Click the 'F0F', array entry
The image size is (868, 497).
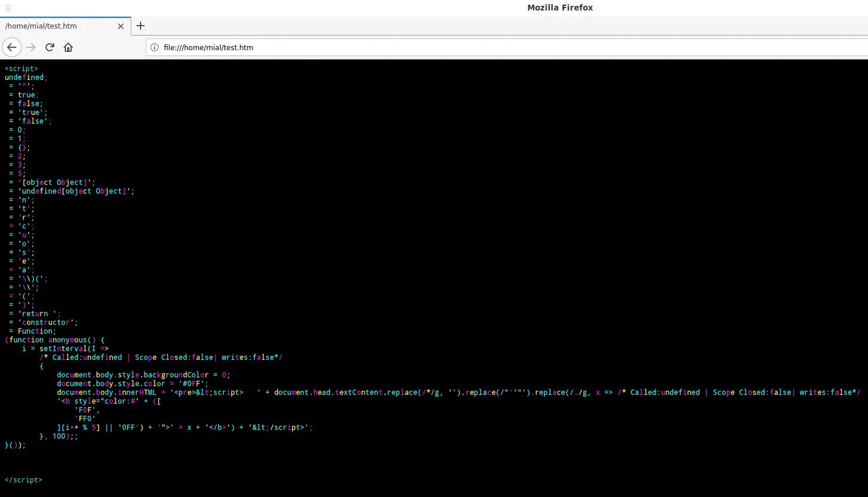87,410
